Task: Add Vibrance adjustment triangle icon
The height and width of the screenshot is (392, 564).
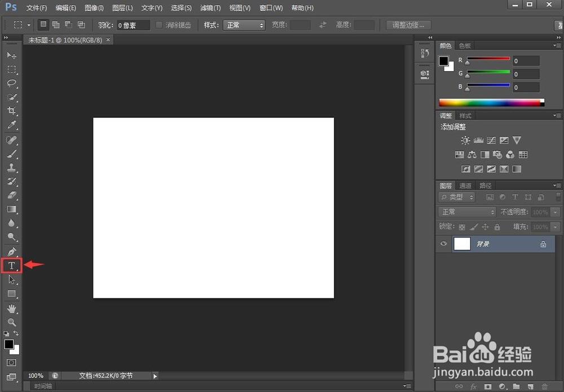Action: coord(517,140)
